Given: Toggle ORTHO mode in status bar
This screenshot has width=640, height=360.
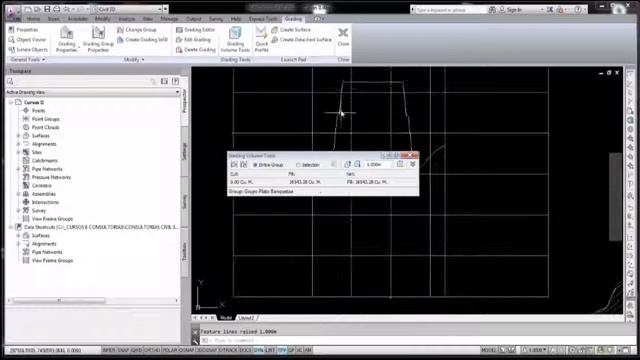Looking at the screenshot, I should click(x=152, y=350).
